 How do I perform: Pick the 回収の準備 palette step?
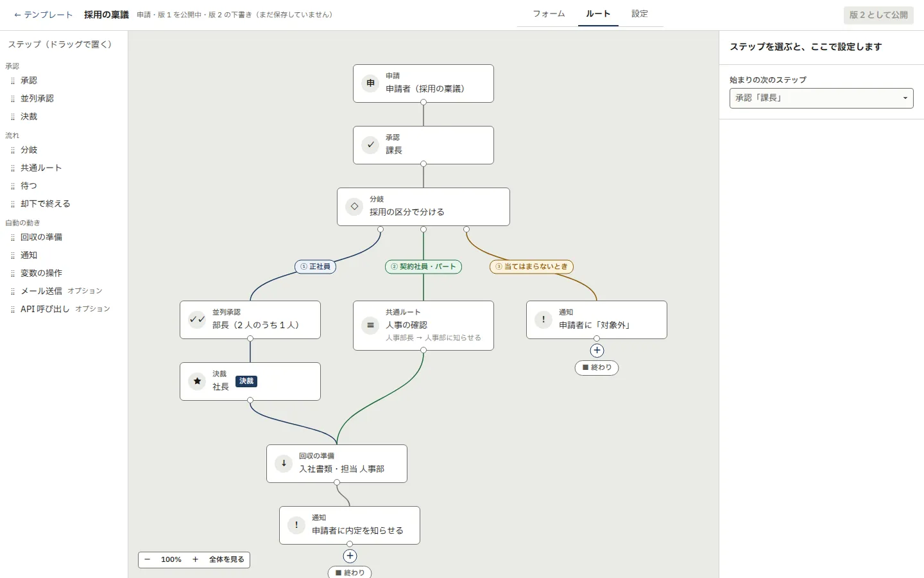tap(41, 238)
